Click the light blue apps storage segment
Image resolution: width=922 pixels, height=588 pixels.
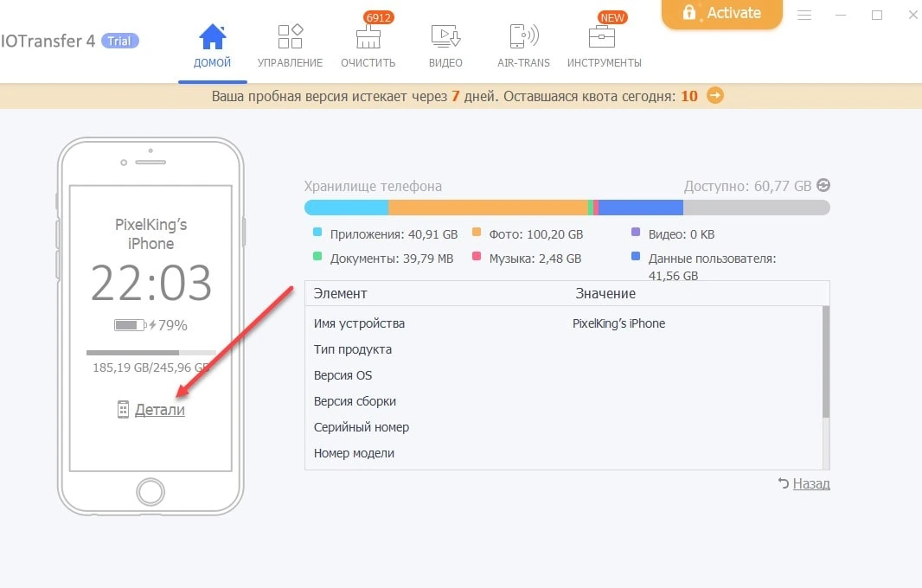346,207
